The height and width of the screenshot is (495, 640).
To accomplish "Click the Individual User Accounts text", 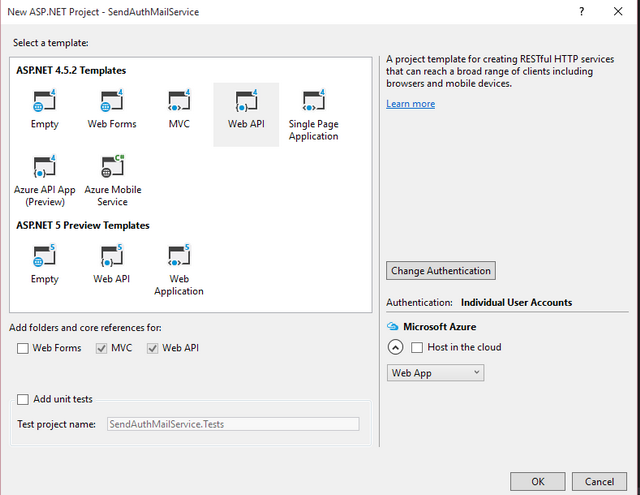I will [516, 302].
